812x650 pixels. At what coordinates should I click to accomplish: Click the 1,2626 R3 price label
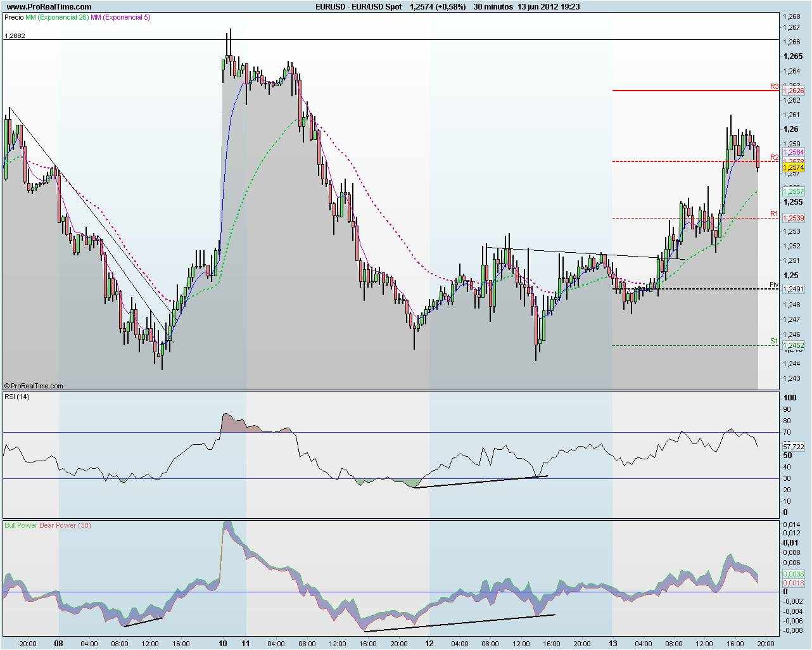point(792,91)
